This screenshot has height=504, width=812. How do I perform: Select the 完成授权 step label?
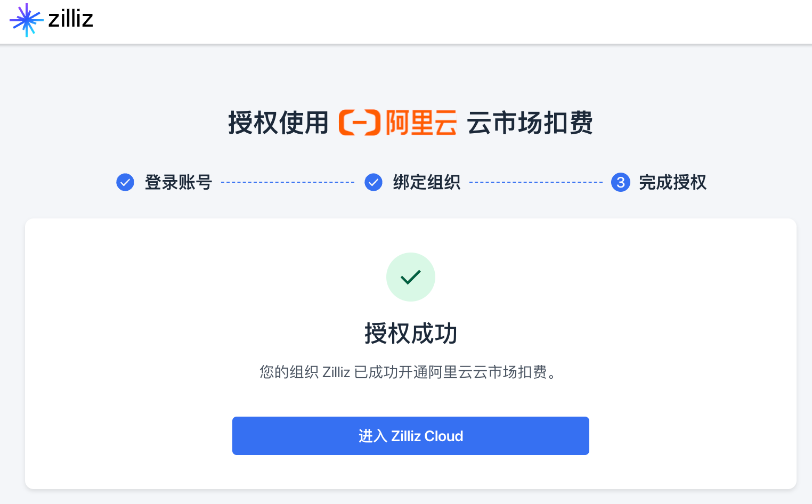click(x=672, y=182)
